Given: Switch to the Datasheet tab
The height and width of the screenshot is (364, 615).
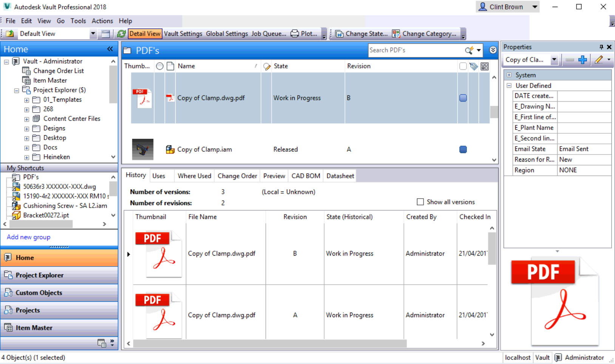Looking at the screenshot, I should [x=340, y=176].
